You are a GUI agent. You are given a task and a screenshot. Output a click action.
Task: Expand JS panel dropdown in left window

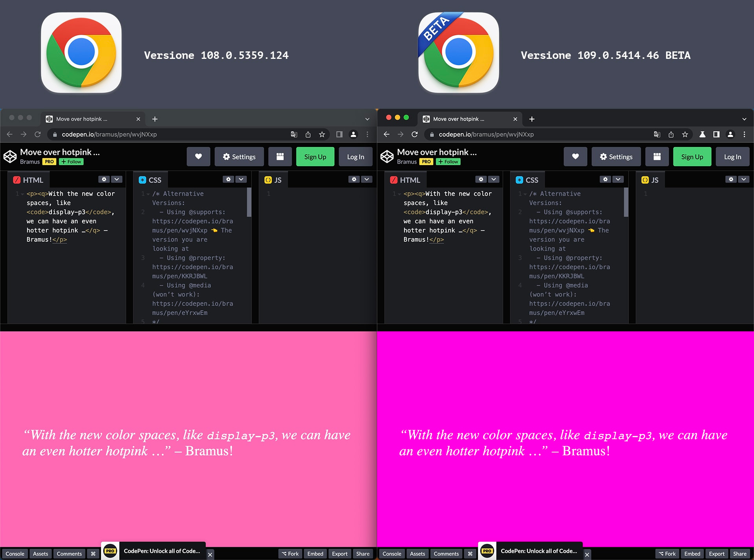(x=367, y=179)
